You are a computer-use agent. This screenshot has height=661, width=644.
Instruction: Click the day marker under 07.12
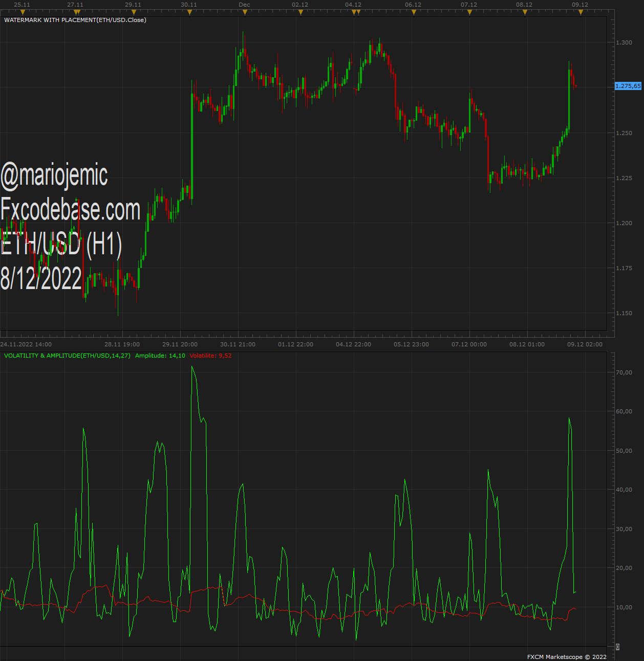click(469, 12)
